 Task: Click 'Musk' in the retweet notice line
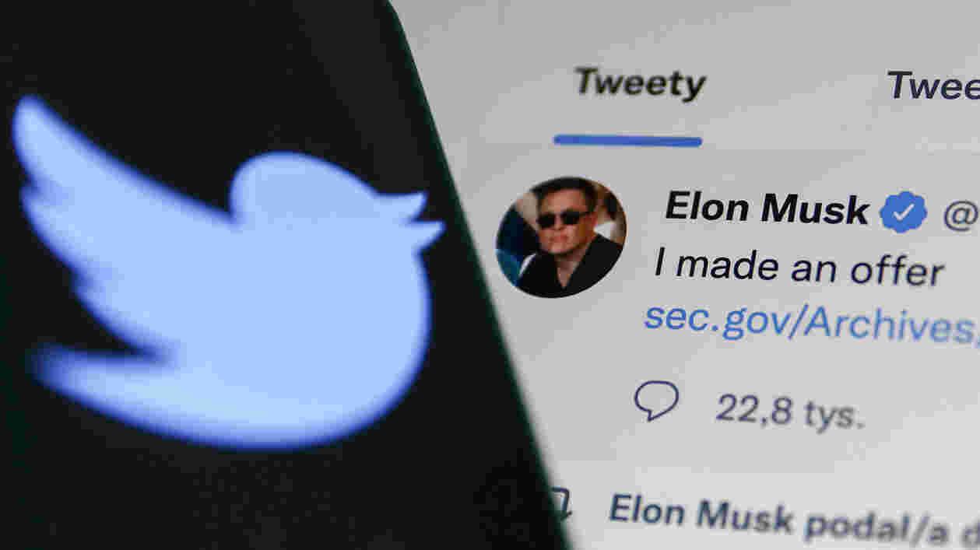(745, 517)
